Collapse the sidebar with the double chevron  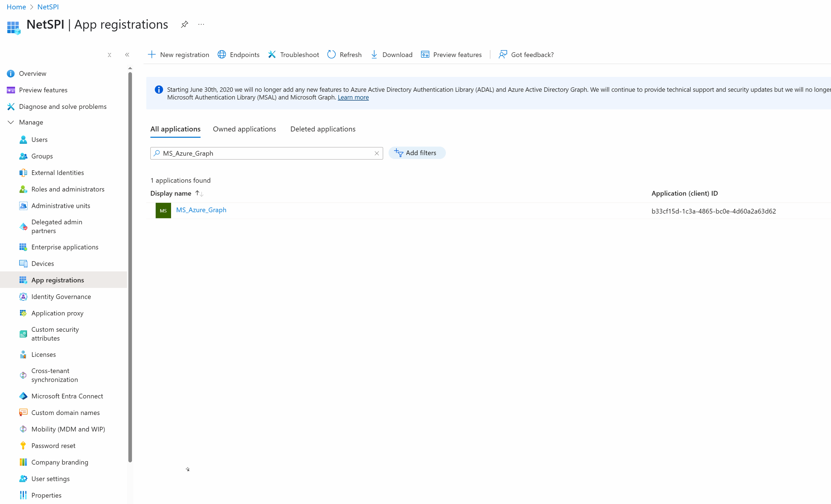(127, 55)
